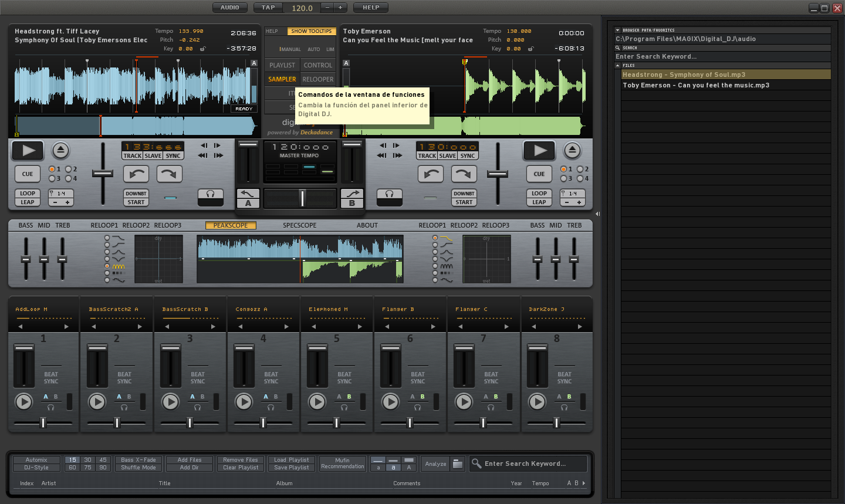Disable the Show Tooltips option

pyautogui.click(x=311, y=31)
